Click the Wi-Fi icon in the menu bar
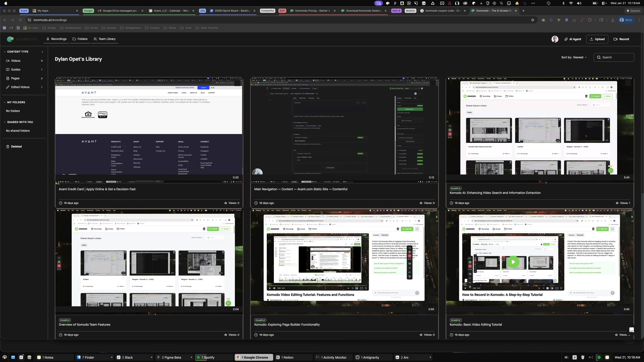The width and height of the screenshot is (644, 362). [x=571, y=3]
